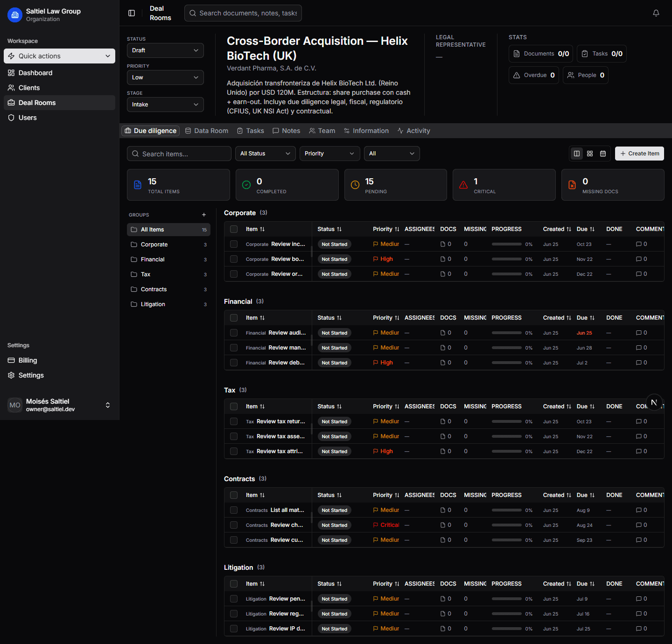Add a new group with plus icon

pos(204,215)
